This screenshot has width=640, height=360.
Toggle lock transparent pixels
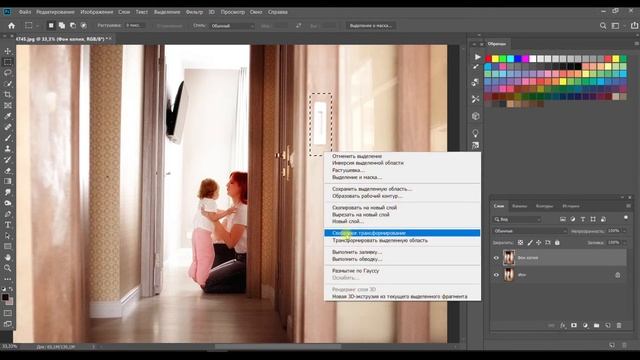(520, 242)
